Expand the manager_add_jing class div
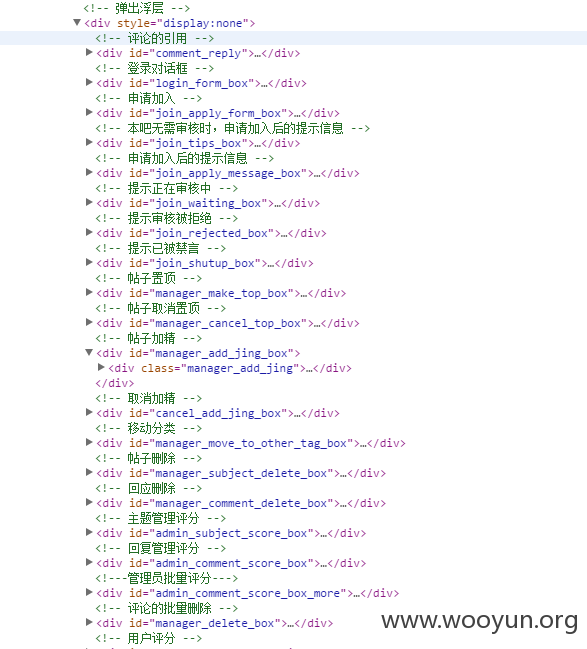This screenshot has width=587, height=649. [x=101, y=367]
